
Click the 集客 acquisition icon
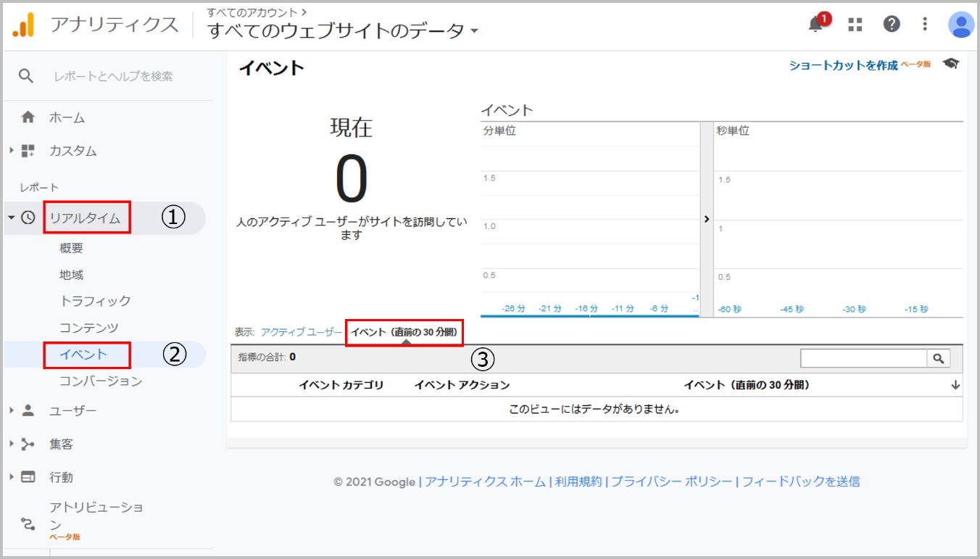(28, 444)
